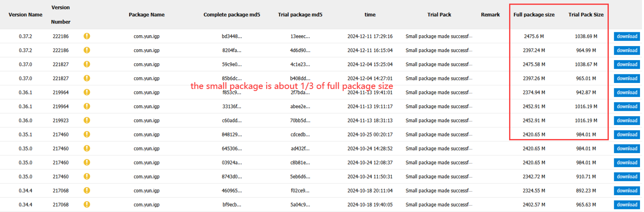Click the status icon on the bottom 0.34.4 row
The height and width of the screenshot is (212, 644).
click(87, 204)
